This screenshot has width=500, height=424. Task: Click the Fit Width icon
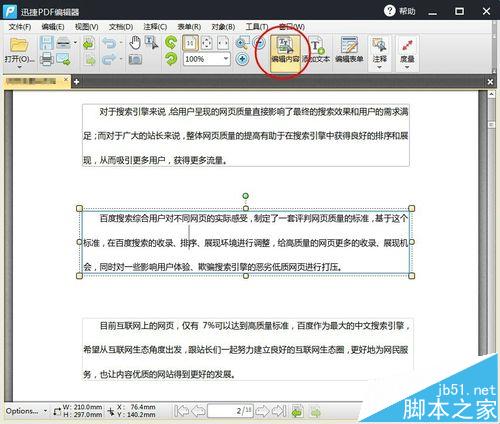(x=223, y=43)
